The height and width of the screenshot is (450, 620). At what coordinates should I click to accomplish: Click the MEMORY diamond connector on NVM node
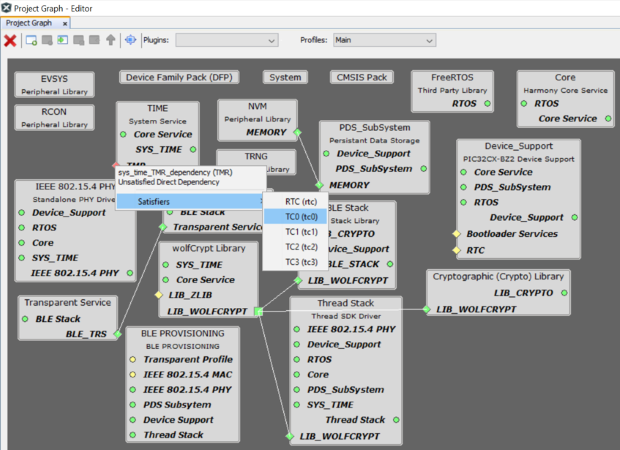click(x=297, y=132)
